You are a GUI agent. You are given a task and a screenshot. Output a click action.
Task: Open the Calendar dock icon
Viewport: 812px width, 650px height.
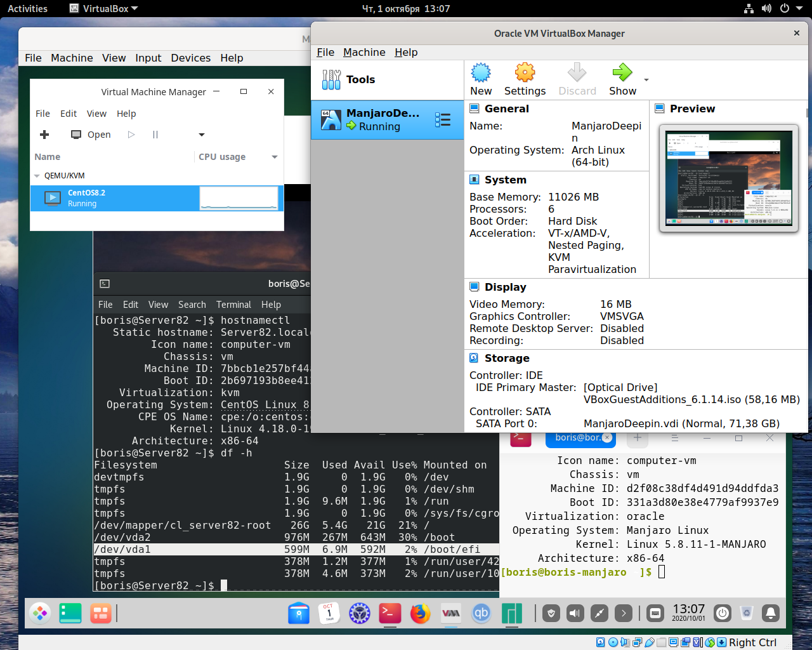click(x=329, y=613)
